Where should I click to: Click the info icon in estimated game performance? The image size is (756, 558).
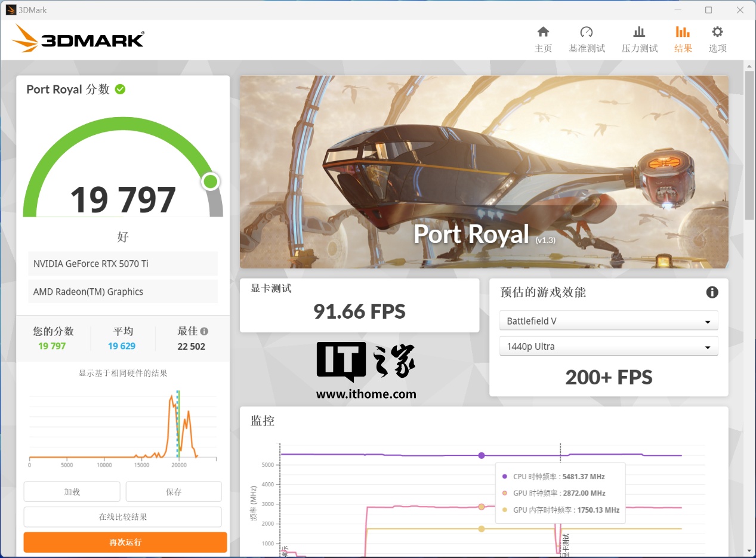click(712, 292)
